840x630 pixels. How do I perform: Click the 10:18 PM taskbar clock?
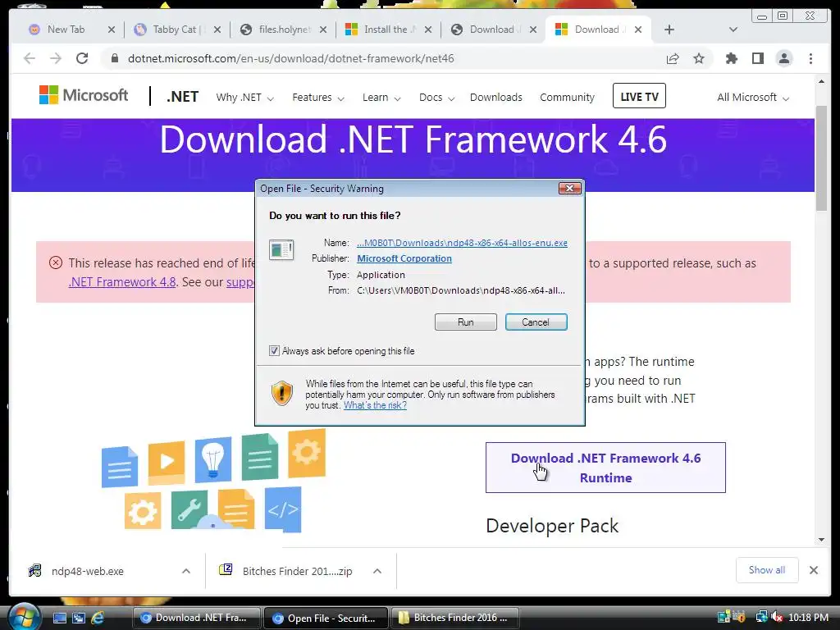[x=808, y=618]
